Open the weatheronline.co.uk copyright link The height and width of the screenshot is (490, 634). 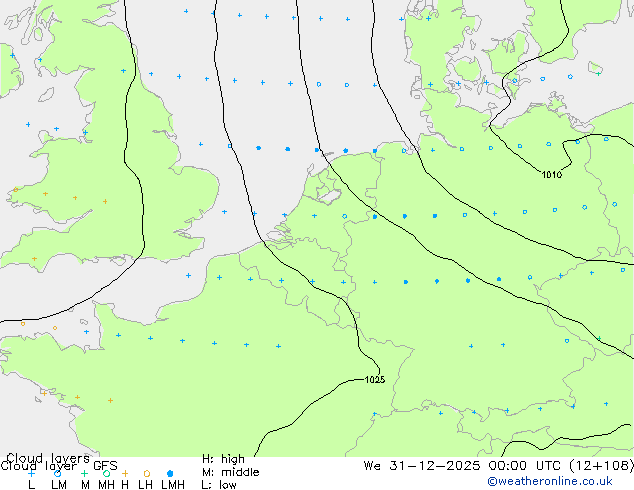click(550, 481)
